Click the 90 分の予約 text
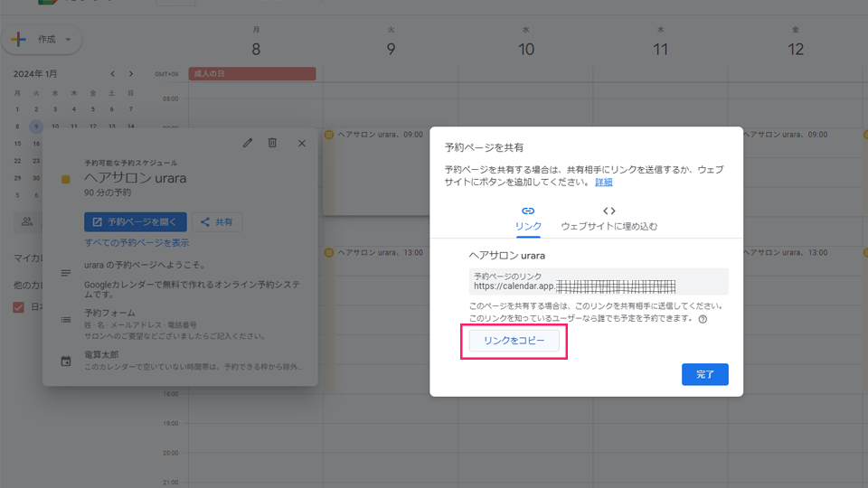868x488 pixels. (x=108, y=192)
